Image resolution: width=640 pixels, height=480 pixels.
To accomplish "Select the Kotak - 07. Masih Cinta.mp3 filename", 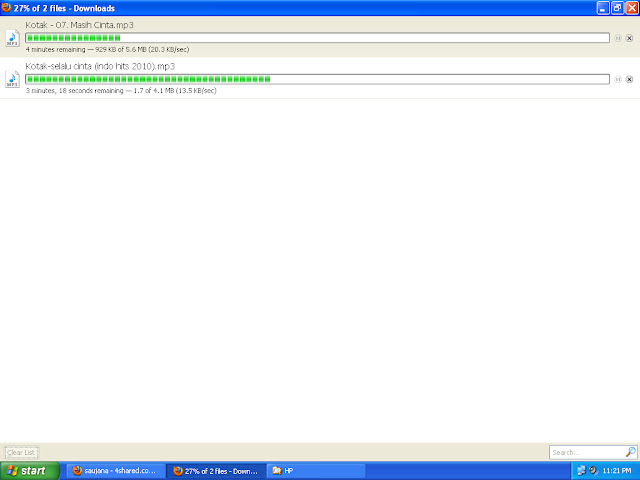I will (x=79, y=25).
